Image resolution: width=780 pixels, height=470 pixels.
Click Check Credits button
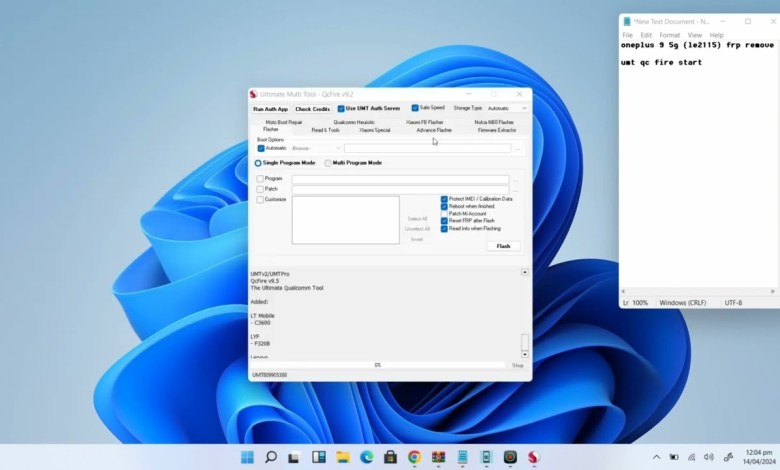312,109
